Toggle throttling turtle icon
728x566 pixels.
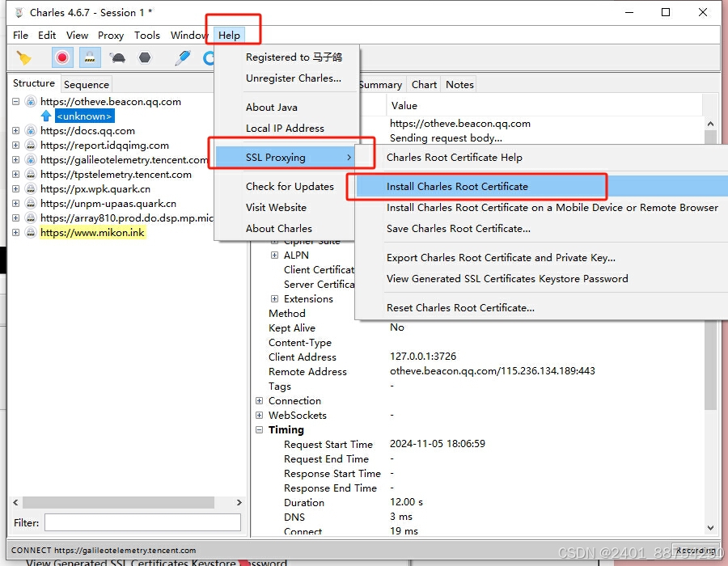[x=117, y=58]
